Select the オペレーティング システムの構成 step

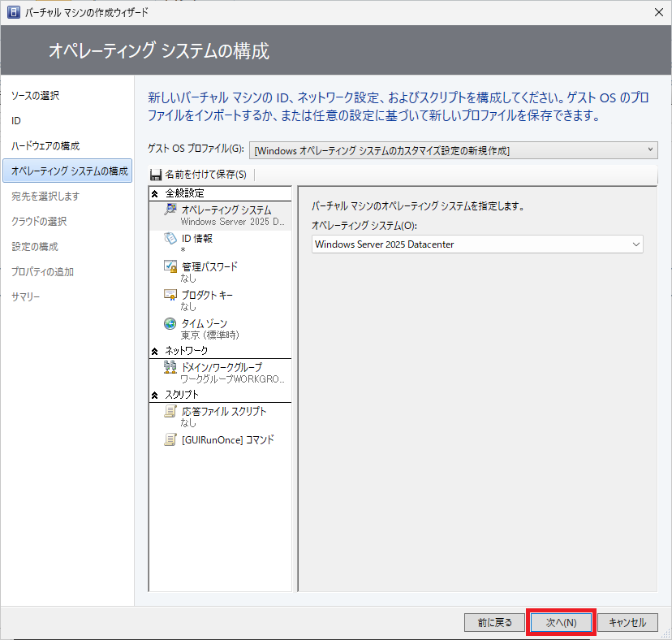(67, 171)
